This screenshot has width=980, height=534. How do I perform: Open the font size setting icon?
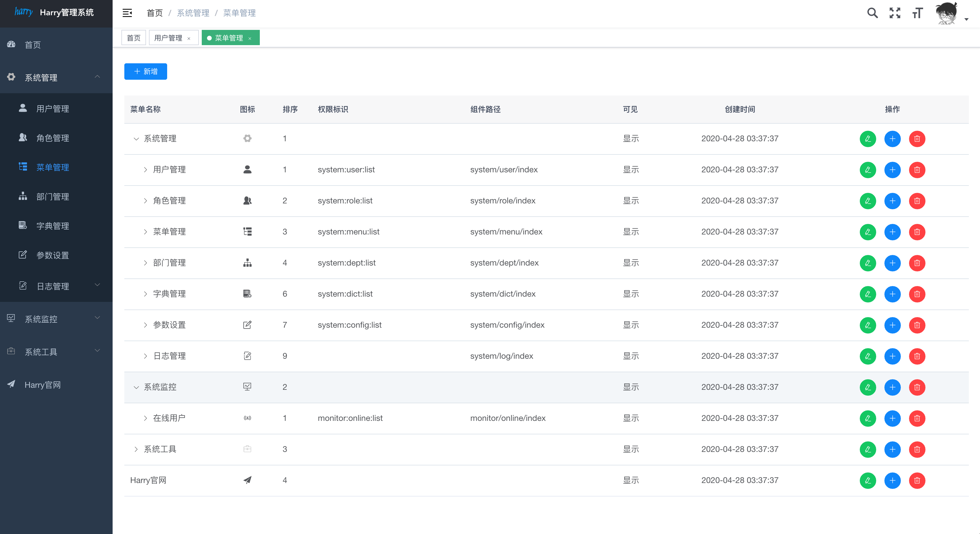(x=917, y=13)
